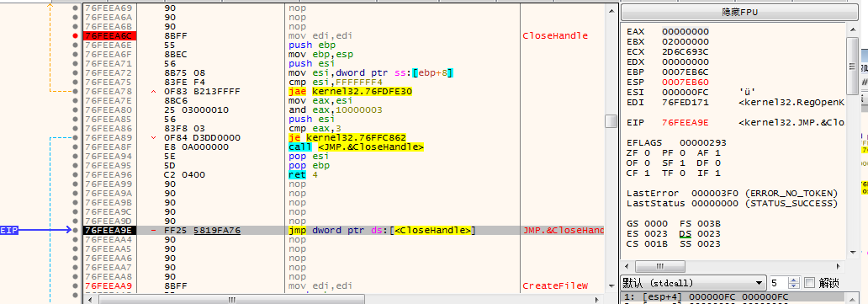Click the EIP marker label in the gutter

point(9,230)
